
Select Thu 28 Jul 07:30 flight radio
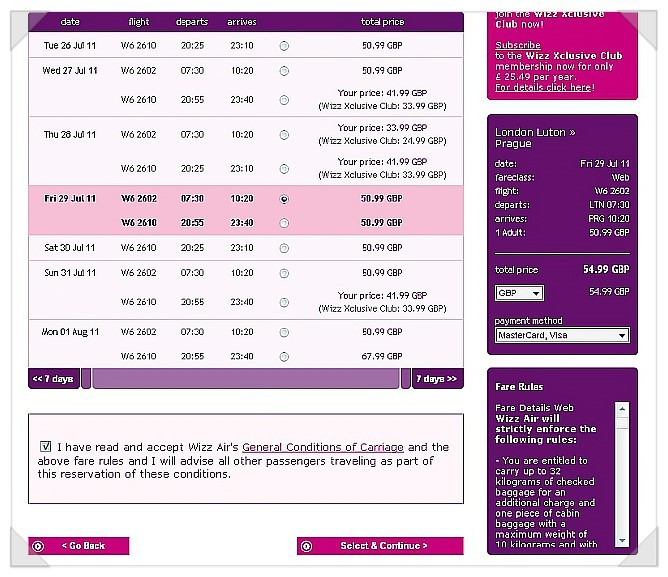point(284,135)
